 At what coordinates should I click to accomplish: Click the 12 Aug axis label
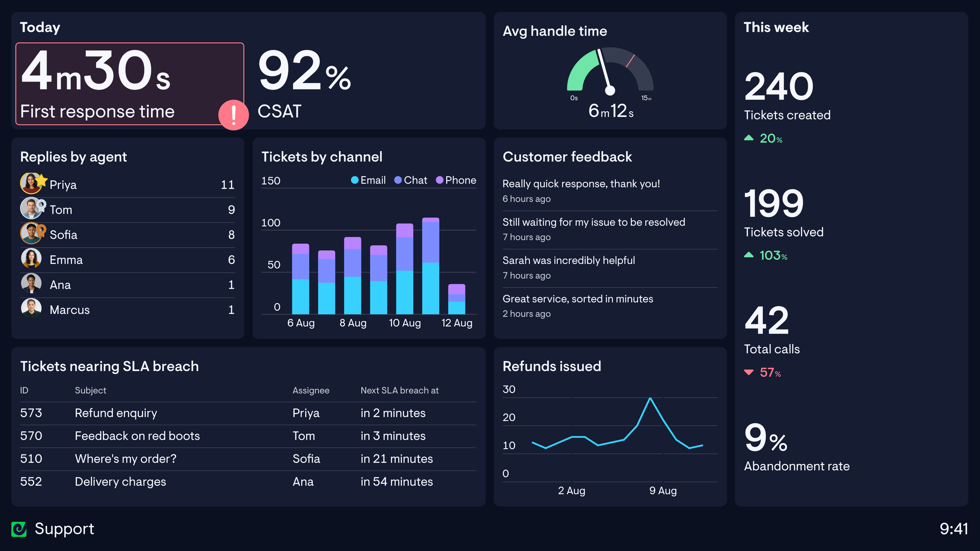tap(457, 323)
